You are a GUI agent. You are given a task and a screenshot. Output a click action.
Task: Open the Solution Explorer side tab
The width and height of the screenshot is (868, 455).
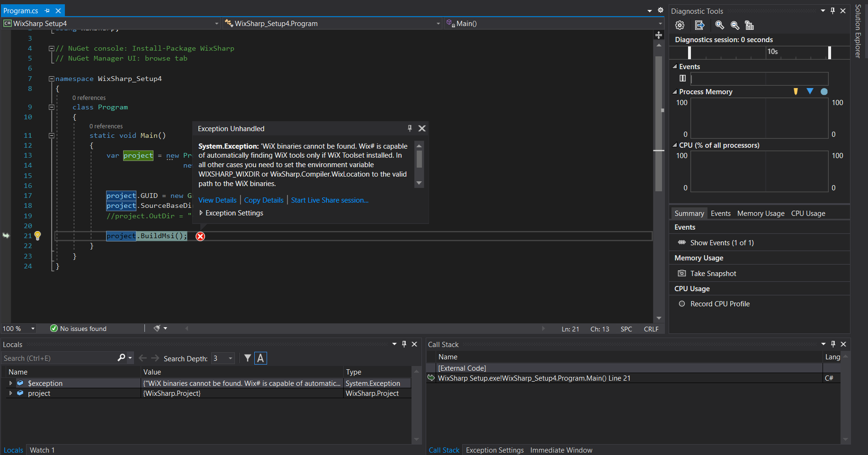point(858,31)
